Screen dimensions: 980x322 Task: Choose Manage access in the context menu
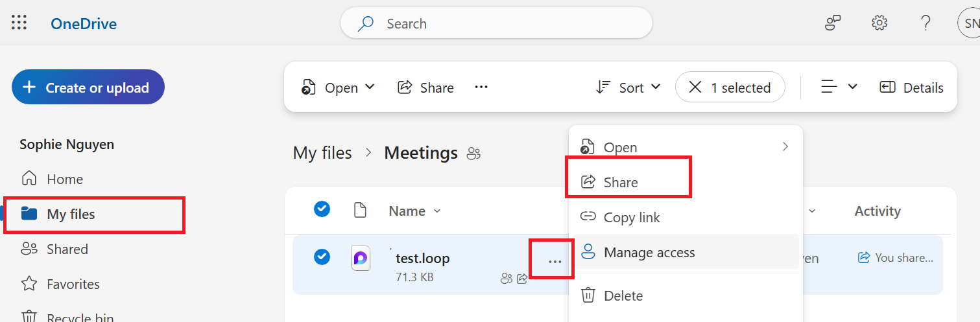point(686,252)
